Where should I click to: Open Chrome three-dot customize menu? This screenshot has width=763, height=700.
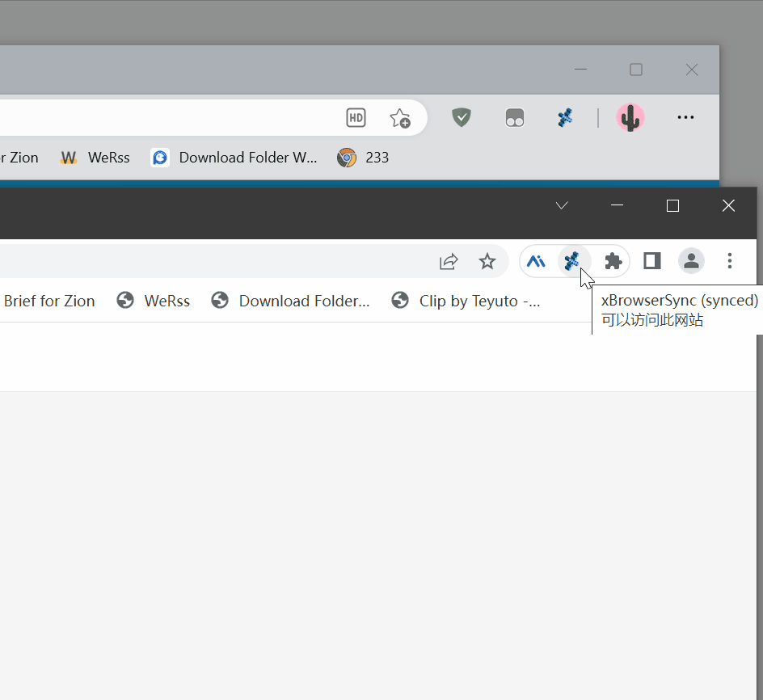tap(729, 261)
